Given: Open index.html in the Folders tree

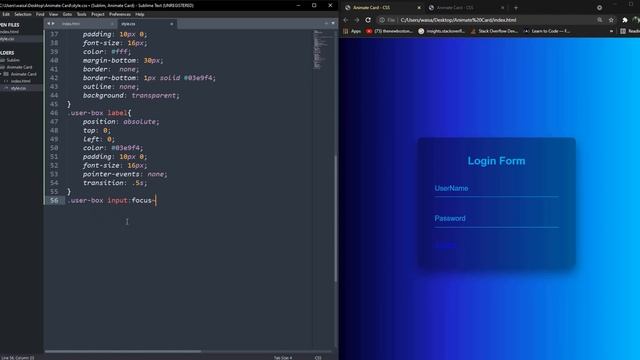Looking at the screenshot, I should tap(20, 81).
